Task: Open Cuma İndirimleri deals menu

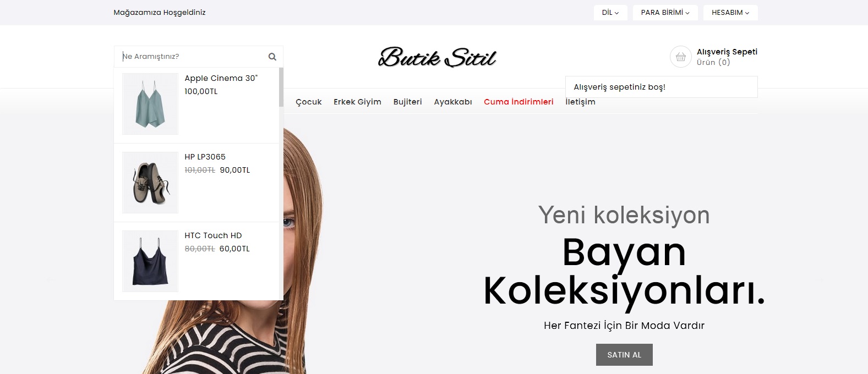Action: (518, 102)
